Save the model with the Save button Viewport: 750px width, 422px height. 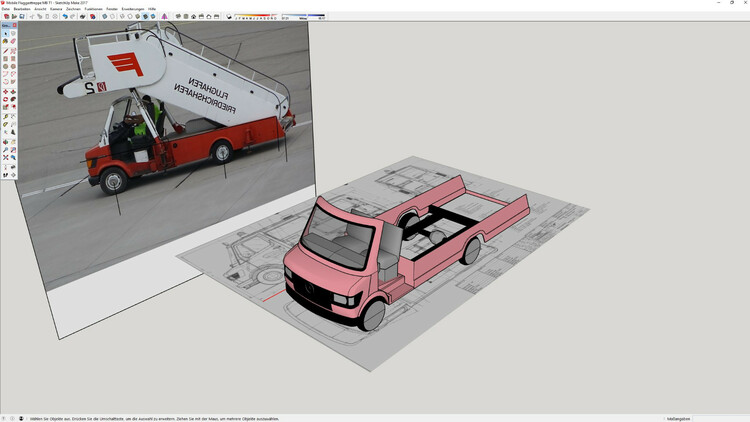(x=23, y=17)
